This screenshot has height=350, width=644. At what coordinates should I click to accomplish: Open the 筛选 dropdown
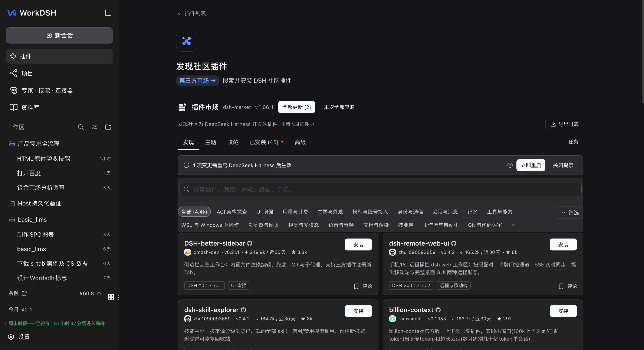tap(569, 212)
